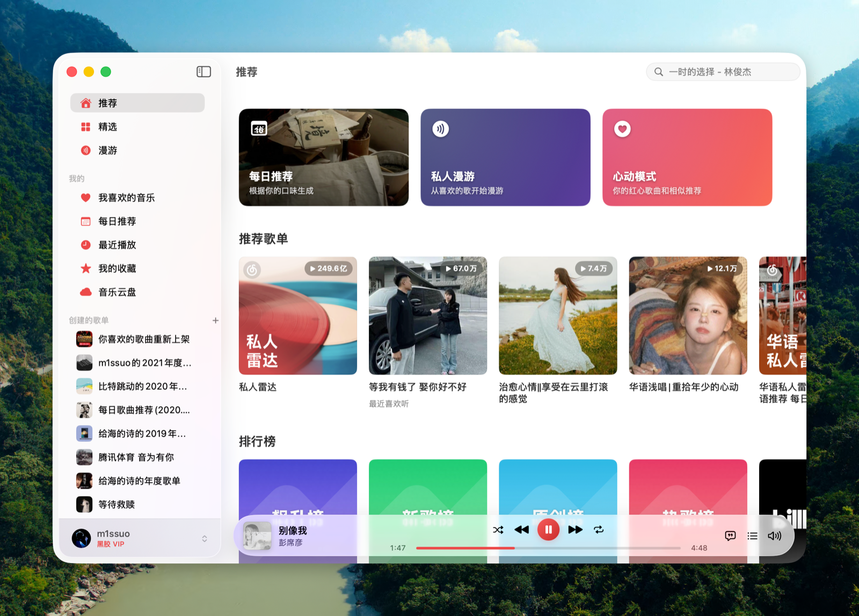Viewport: 859px width, 616px height.
Task: Click the roaming wave icon on 私人漫游 card
Action: pyautogui.click(x=441, y=129)
